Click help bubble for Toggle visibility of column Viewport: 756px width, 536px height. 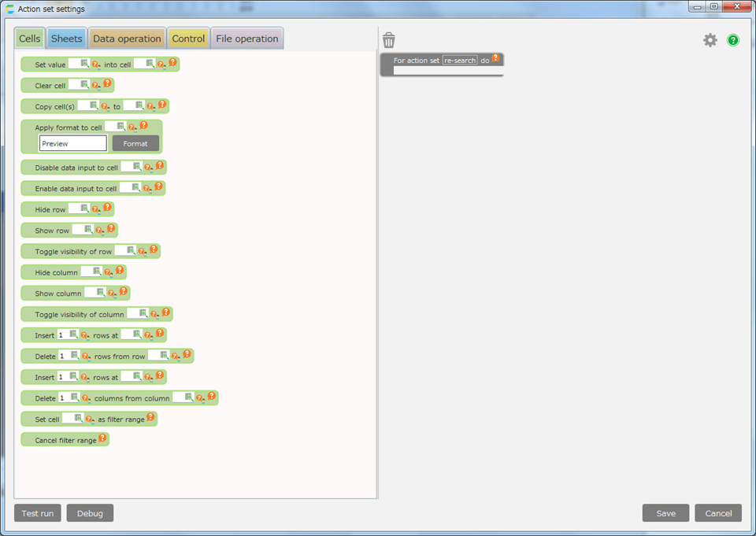165,312
